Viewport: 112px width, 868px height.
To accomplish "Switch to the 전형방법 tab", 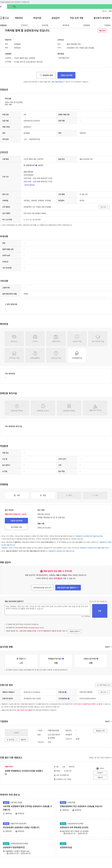I will point(87,25).
